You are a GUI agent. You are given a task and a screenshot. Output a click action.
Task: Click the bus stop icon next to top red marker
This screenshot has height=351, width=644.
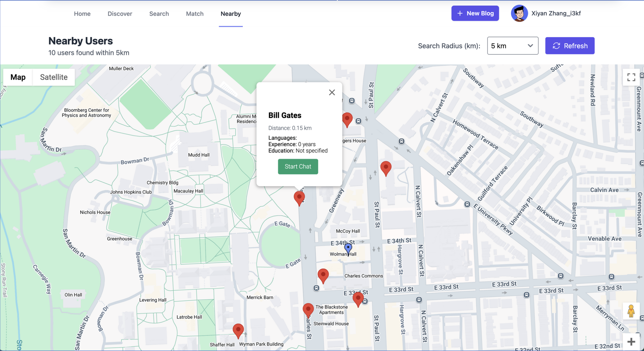(358, 121)
